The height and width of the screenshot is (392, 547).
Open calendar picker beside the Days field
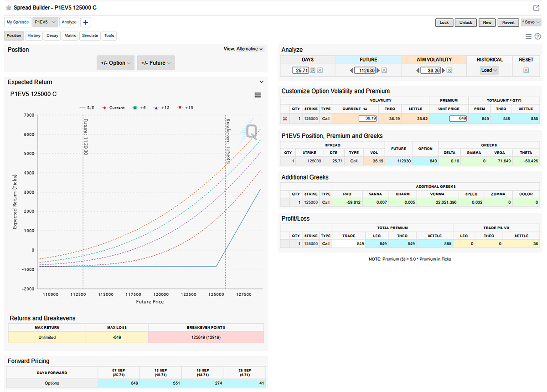click(313, 70)
